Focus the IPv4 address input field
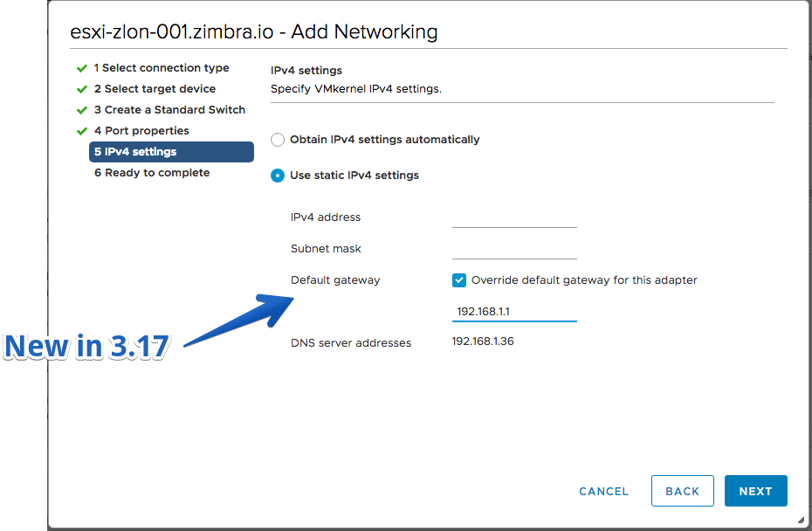Image resolution: width=812 pixels, height=531 pixels. click(514, 217)
